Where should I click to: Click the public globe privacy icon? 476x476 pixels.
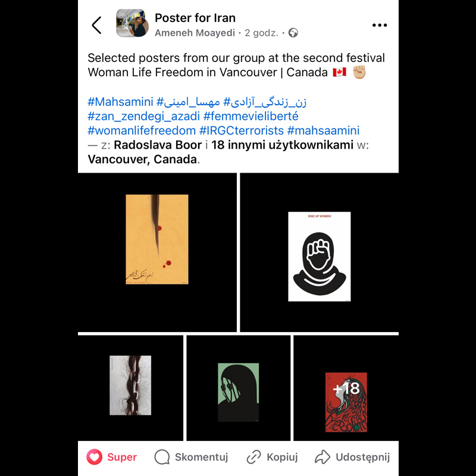pos(293,33)
